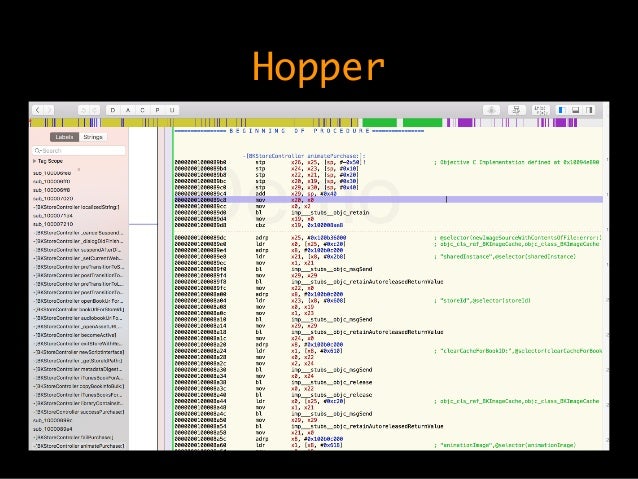Click the undo toolbar icon

pos(83,110)
